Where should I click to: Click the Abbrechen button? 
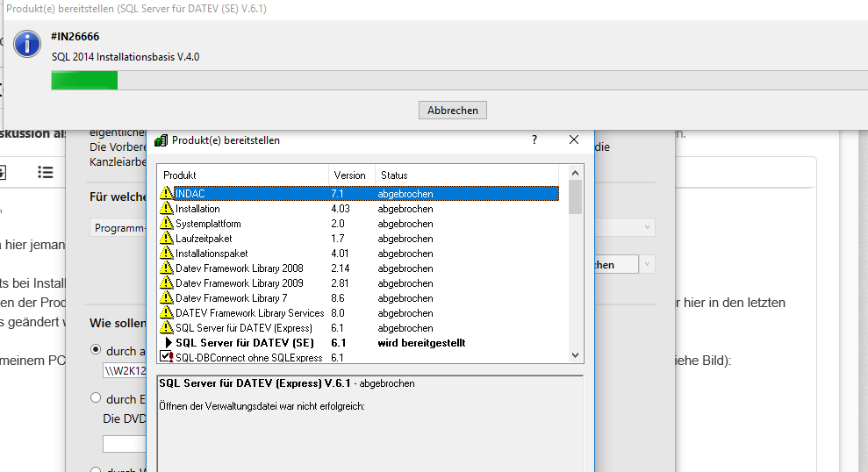(452, 111)
